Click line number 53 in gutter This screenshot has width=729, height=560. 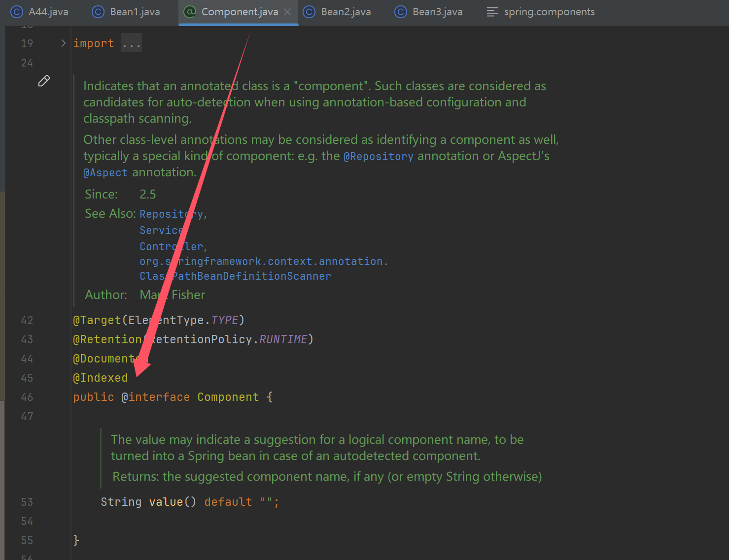click(27, 502)
